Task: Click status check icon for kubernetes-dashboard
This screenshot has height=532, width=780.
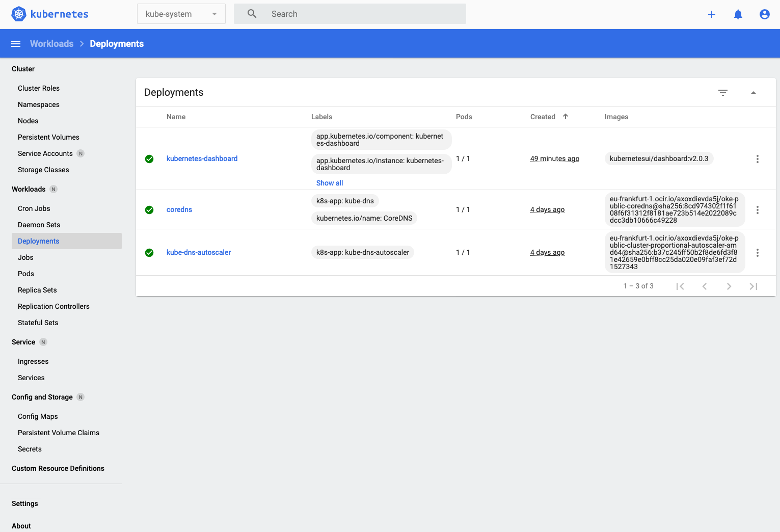Action: click(149, 159)
